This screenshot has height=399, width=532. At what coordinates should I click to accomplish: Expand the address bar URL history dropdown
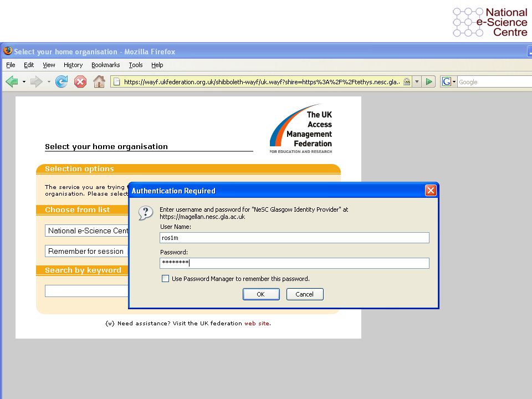pos(417,82)
